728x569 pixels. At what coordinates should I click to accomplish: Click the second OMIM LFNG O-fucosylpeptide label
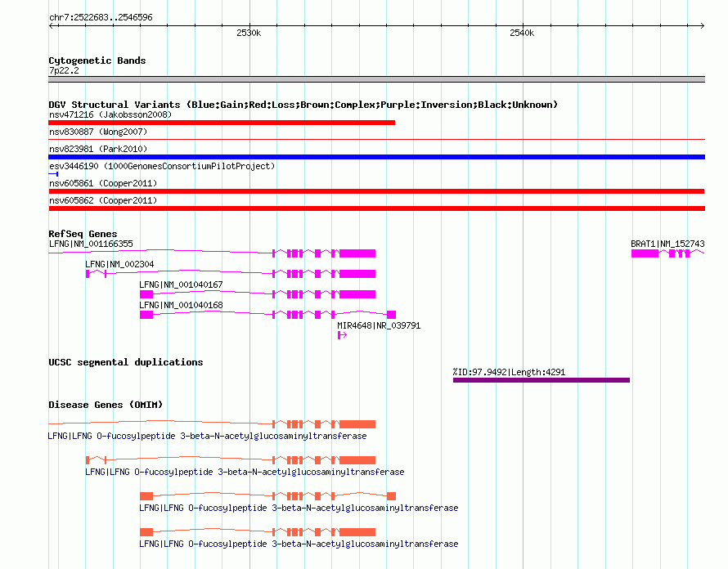[245, 472]
